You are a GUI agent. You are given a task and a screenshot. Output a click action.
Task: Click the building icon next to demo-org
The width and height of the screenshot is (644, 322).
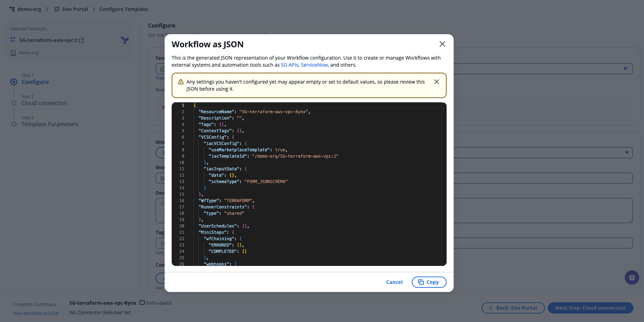13,53
